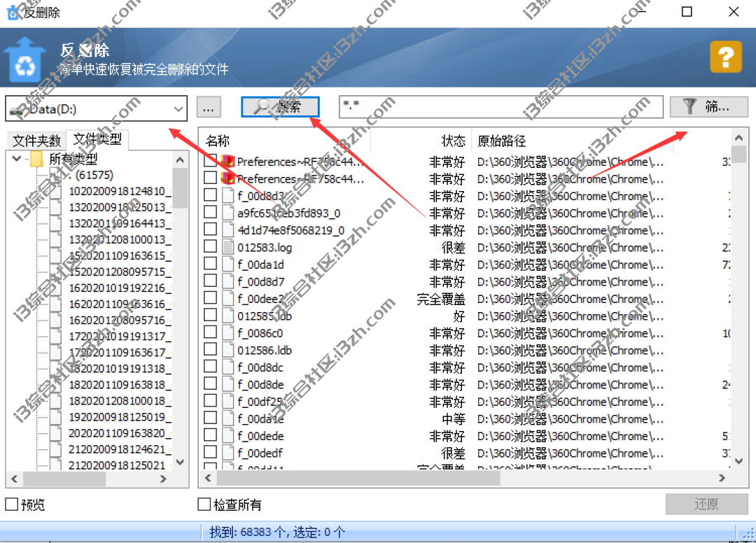Click file list horizontal scrollbar left arrow

[x=208, y=477]
